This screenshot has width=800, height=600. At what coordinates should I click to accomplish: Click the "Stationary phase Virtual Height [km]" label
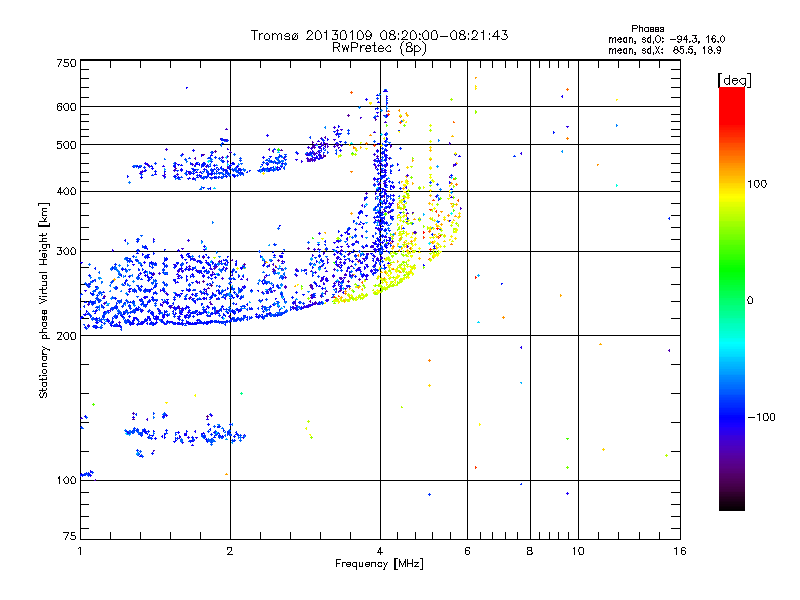[44, 300]
